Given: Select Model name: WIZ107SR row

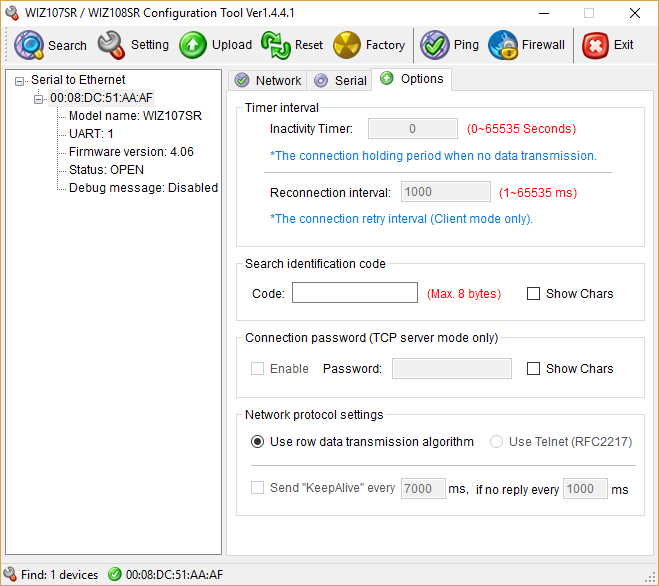Looking at the screenshot, I should pyautogui.click(x=135, y=116).
